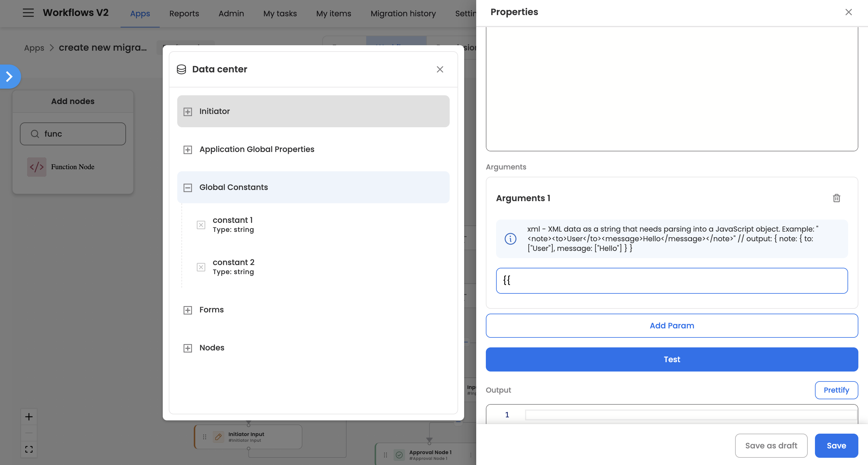Expand the Initiator tree item
Image resolution: width=868 pixels, height=465 pixels.
pyautogui.click(x=188, y=112)
